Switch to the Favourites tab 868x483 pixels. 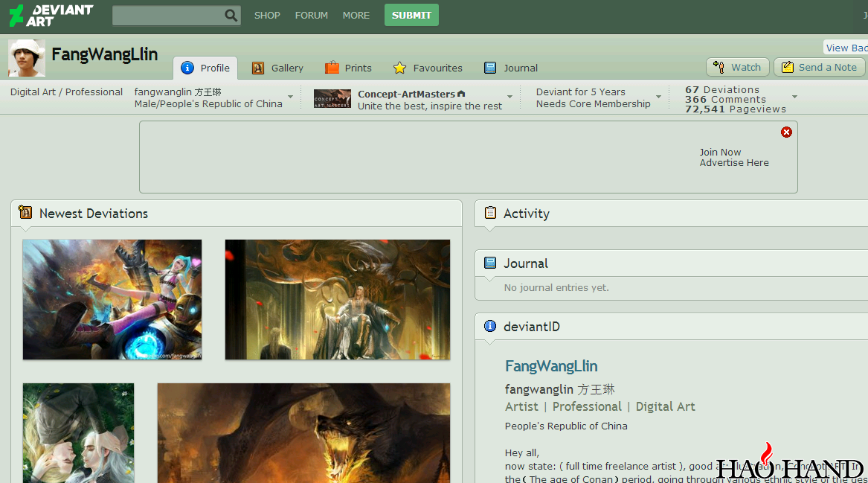tap(428, 68)
